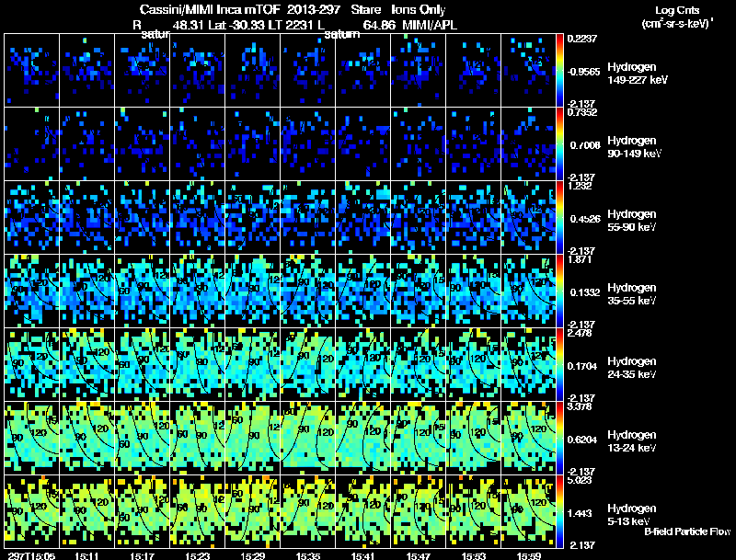Select the 15:05 panel in the 5-13 keV row
The image size is (736, 560).
(31, 511)
